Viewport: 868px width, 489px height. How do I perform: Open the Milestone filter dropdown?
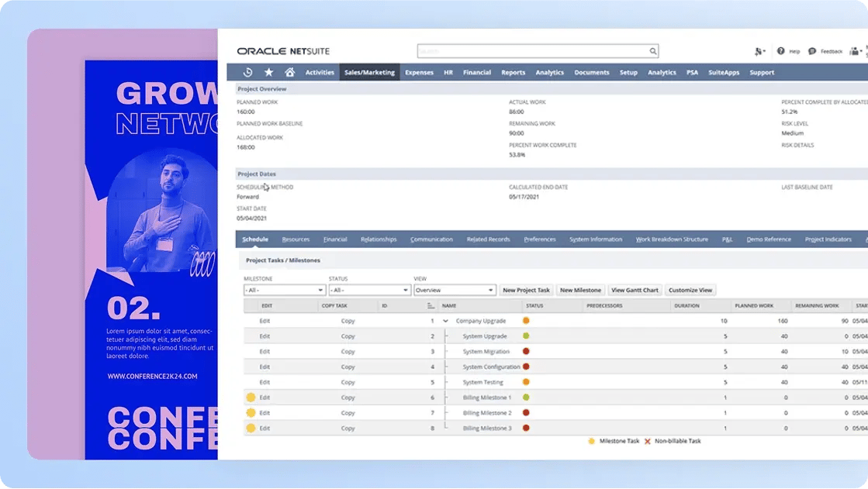[x=284, y=290]
